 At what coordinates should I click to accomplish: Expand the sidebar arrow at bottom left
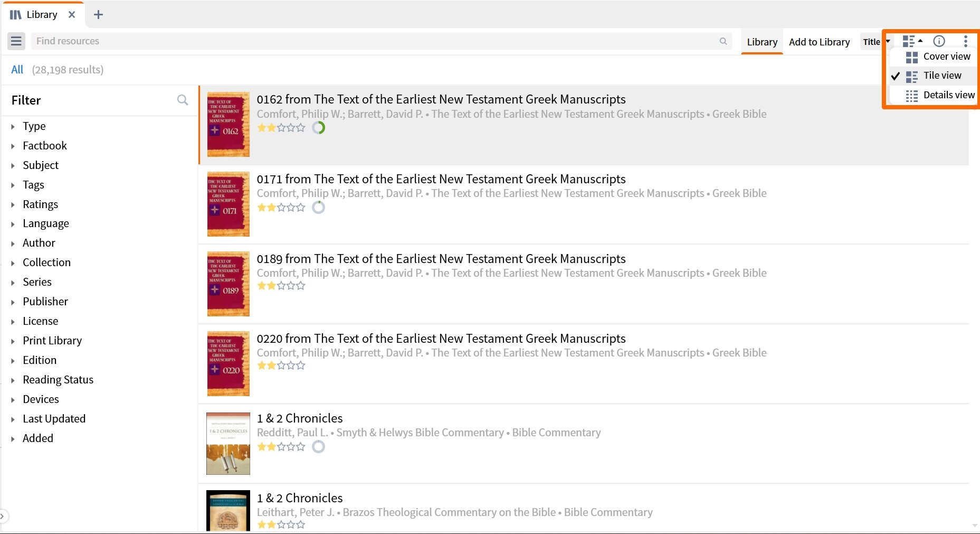click(x=3, y=516)
